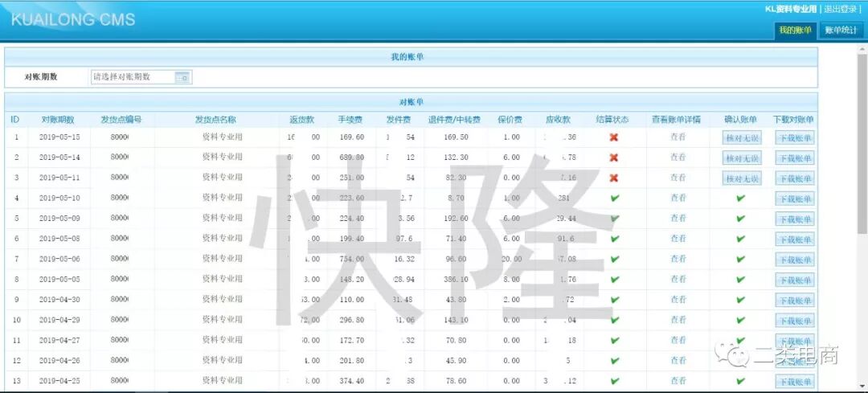Click the vertical scrollbar thumb
The image size is (868, 393).
point(862,144)
